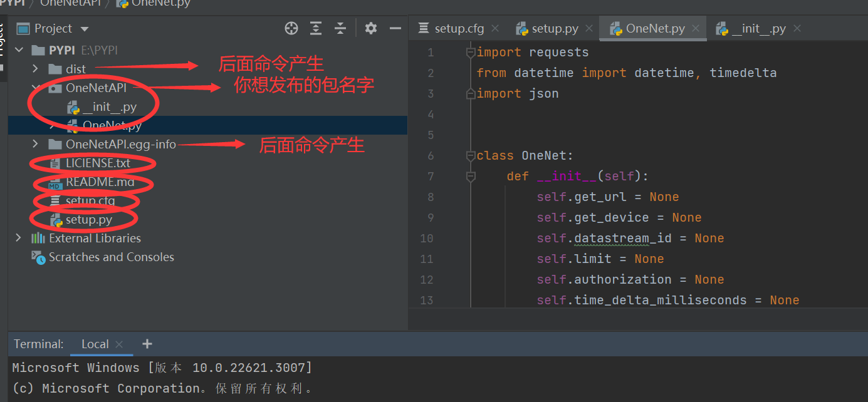
Task: Select the Local terminal tab
Action: tap(95, 344)
